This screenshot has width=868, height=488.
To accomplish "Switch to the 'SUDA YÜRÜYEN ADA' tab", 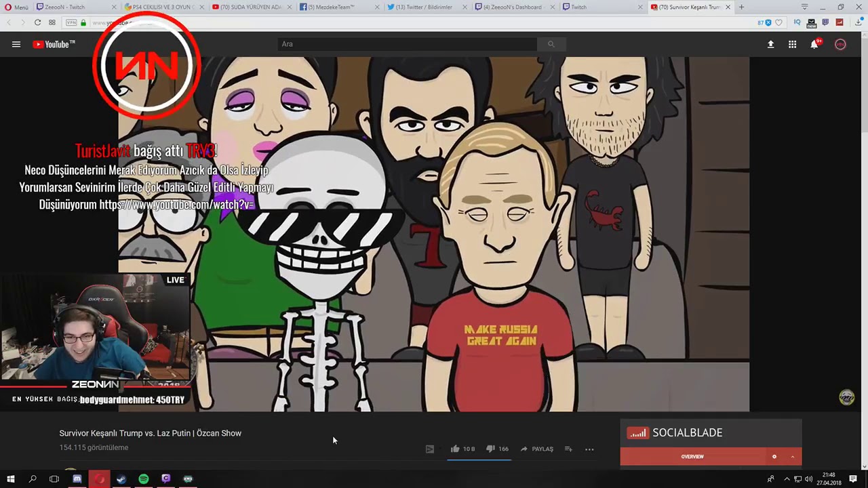I will tap(251, 7).
